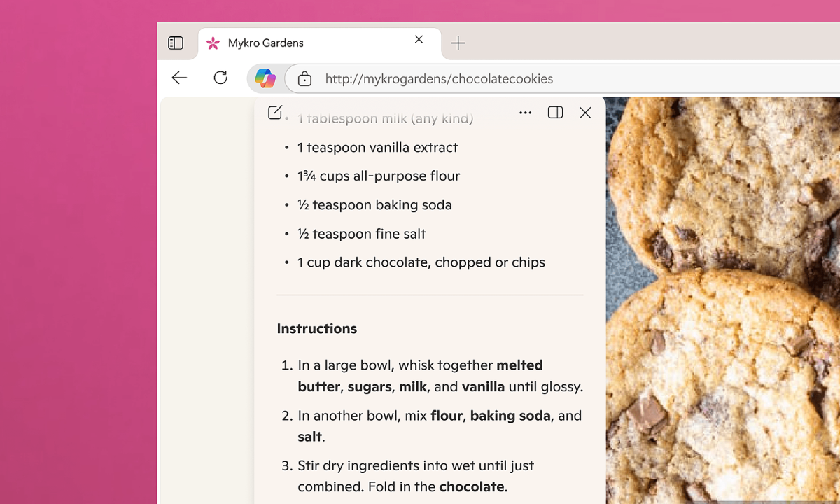Open the Copilot icon in toolbar
Viewport: 840px width, 504px height.
pyautogui.click(x=265, y=78)
